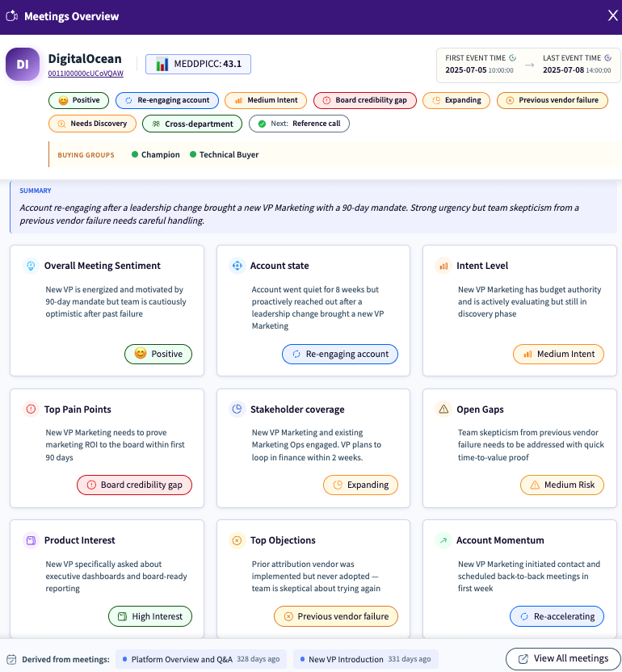Click the Stakeholder coverage pie icon
622x672 pixels.
(237, 409)
